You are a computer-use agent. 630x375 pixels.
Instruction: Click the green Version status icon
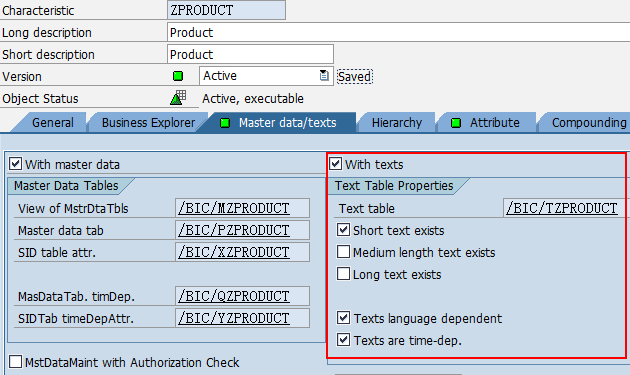click(x=178, y=76)
